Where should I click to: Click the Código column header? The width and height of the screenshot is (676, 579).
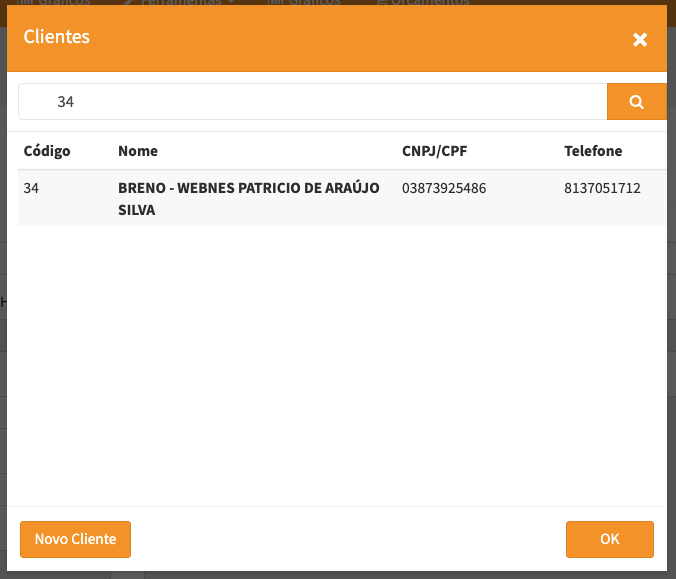47,151
